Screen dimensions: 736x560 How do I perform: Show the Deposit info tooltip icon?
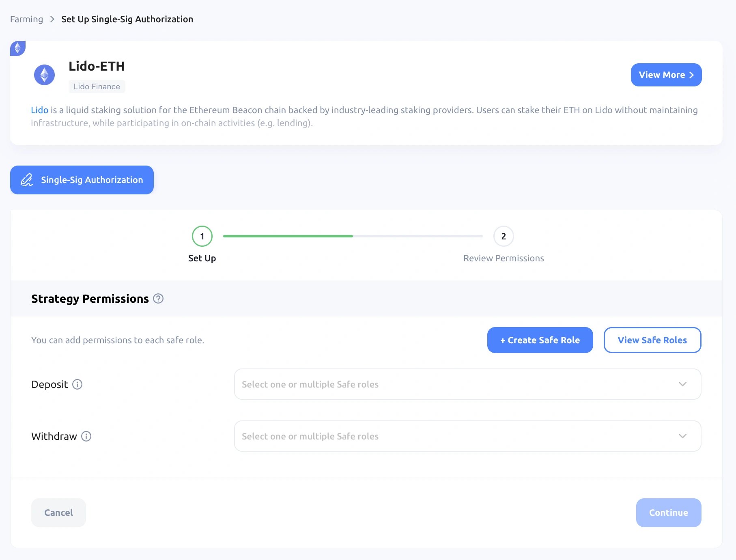(77, 384)
